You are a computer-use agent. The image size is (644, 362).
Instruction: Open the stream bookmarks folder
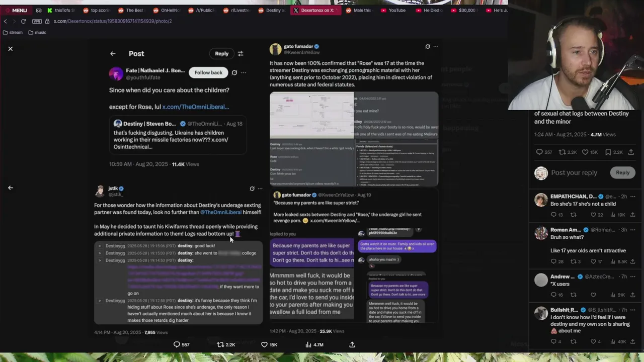tap(13, 32)
